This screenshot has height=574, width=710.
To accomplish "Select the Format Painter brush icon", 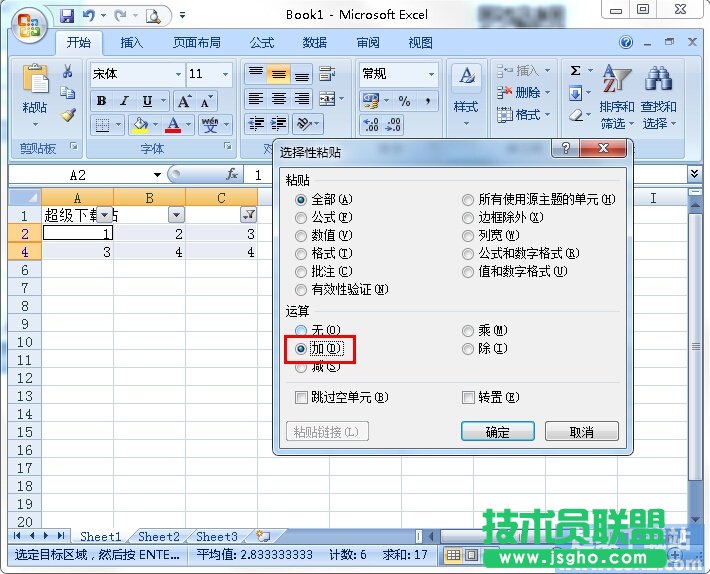I will (68, 114).
